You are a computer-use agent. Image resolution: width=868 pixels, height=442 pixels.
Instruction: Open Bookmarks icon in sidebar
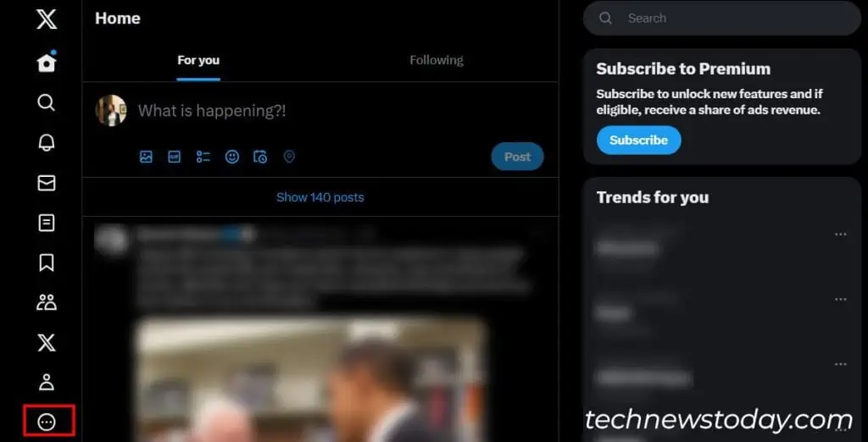(47, 262)
